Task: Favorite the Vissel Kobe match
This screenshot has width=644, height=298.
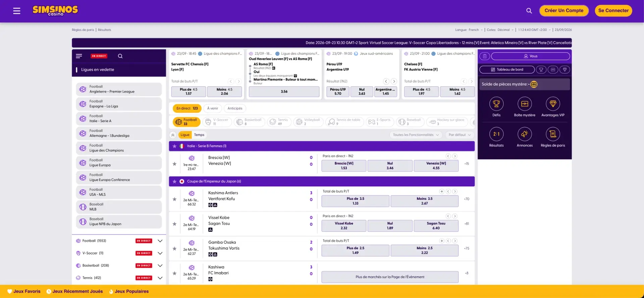Action: 174,224
